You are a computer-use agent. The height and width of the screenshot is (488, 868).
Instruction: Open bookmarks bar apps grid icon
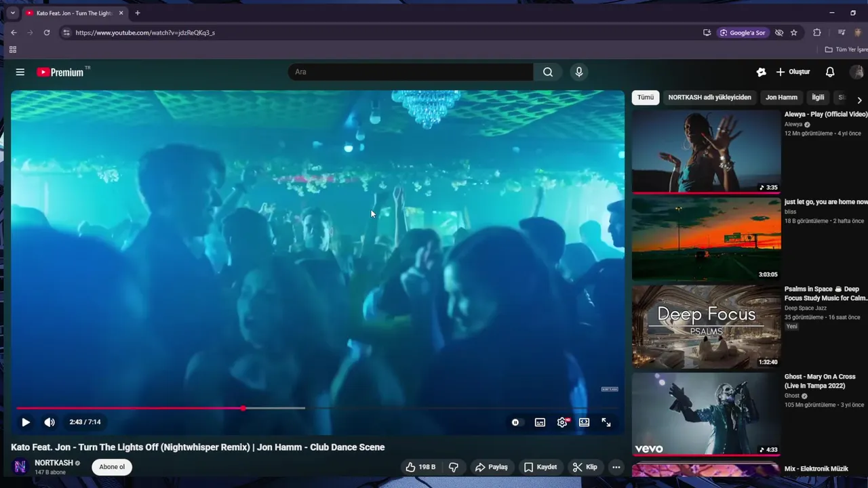(x=13, y=49)
